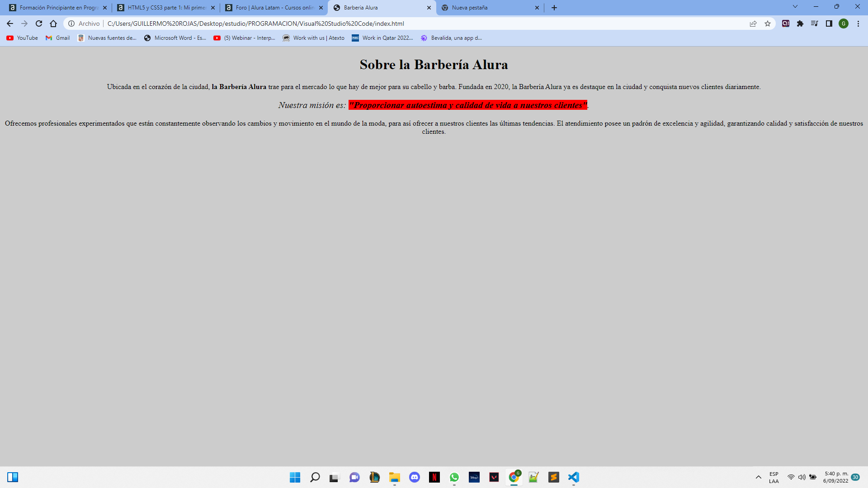Open the Notepad++ taskbar icon
Screen dimensions: 868x488
tap(534, 477)
